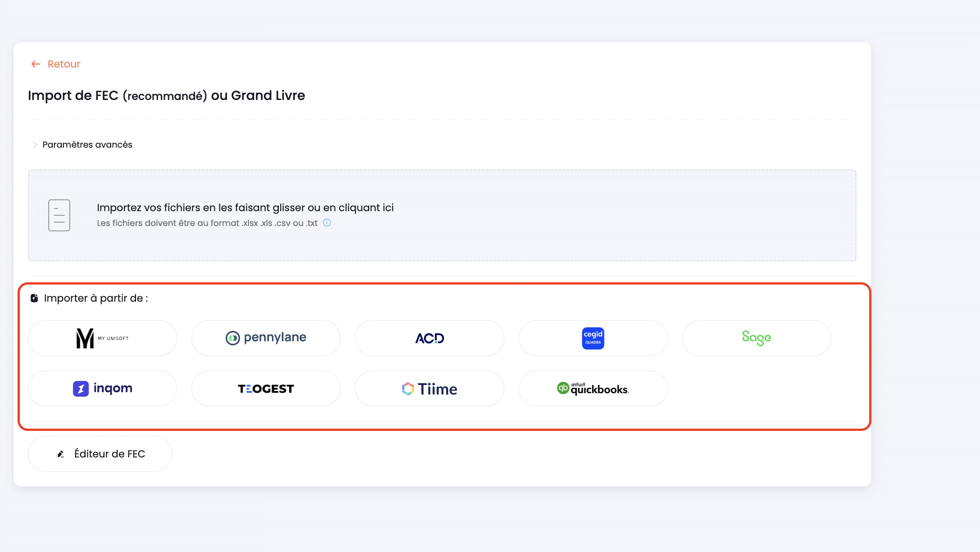Click the document icon in drop zone

click(x=59, y=215)
